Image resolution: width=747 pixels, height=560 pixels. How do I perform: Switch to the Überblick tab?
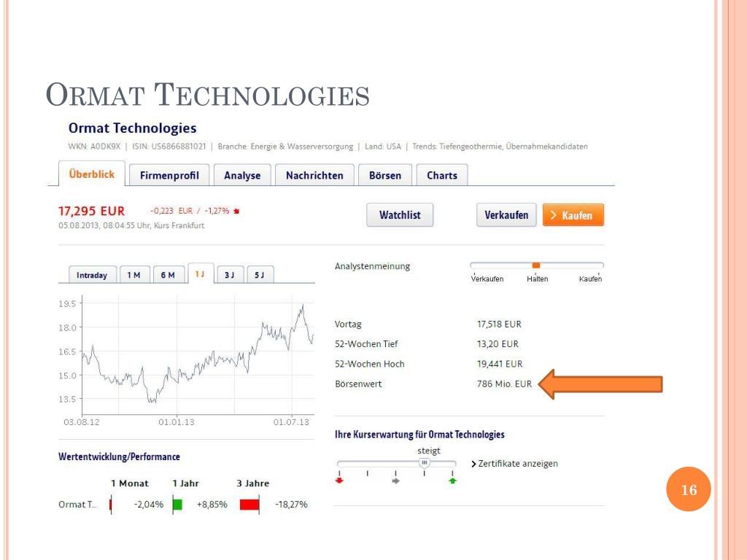point(91,174)
